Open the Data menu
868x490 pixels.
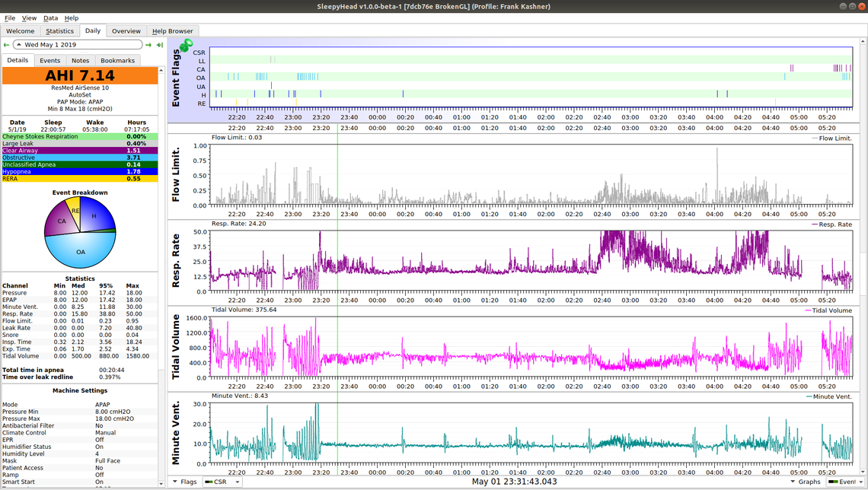(x=50, y=17)
